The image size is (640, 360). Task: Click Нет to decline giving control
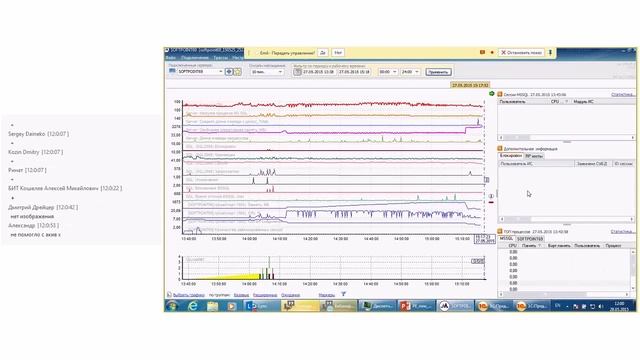point(338,53)
